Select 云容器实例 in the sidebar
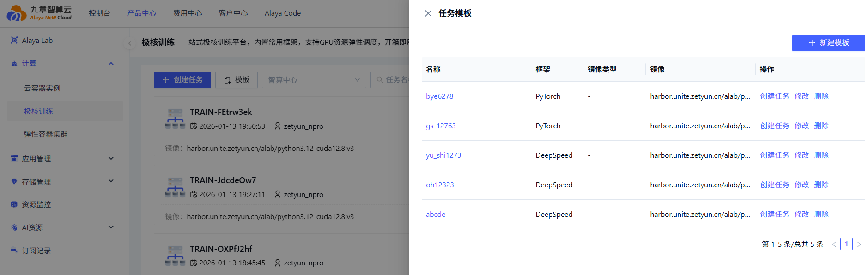868x275 pixels. [x=65, y=88]
